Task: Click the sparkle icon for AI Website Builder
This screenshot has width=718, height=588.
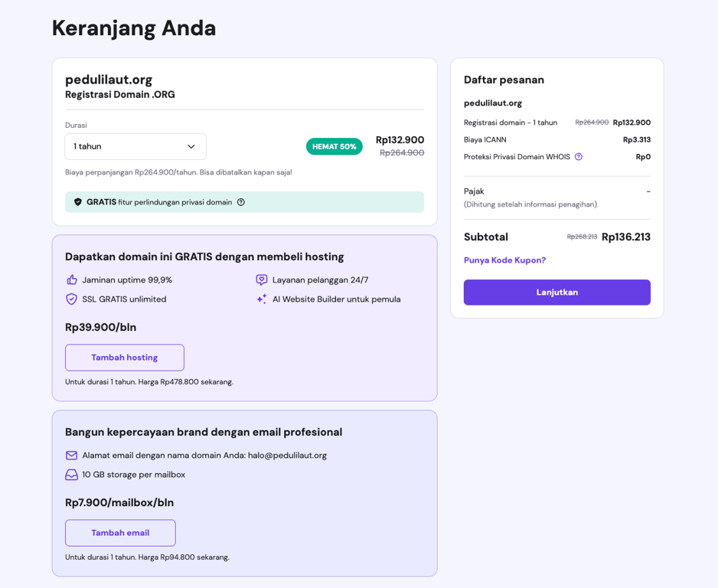Action: [x=262, y=299]
